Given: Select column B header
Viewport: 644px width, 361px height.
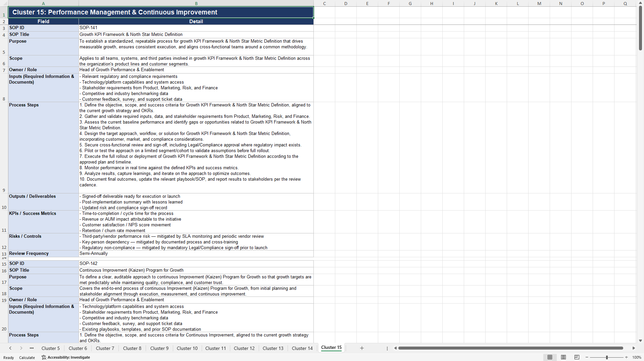Looking at the screenshot, I should [x=196, y=3].
